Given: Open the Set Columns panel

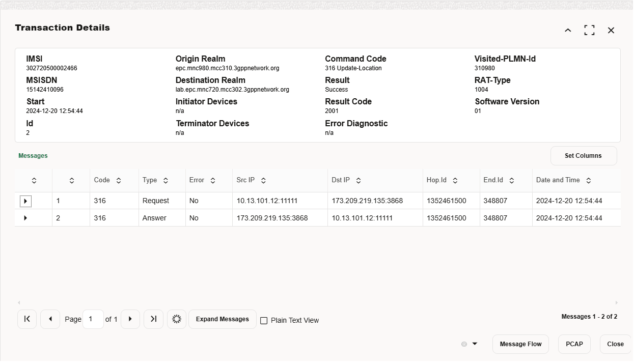Looking at the screenshot, I should pos(584,156).
